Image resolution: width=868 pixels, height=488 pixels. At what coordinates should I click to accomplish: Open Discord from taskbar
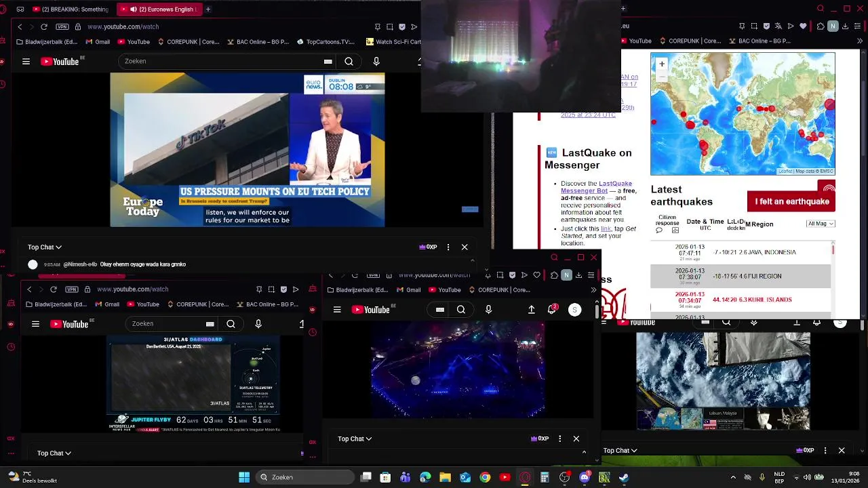585,477
